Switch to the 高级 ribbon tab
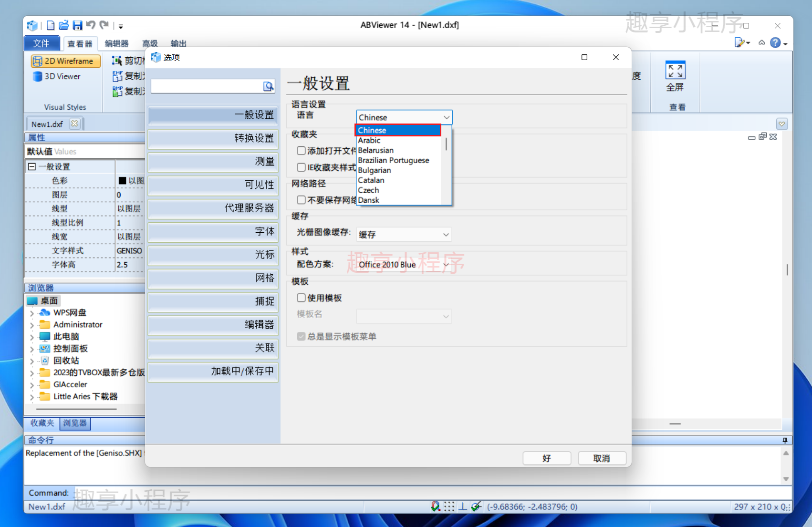 pos(150,43)
